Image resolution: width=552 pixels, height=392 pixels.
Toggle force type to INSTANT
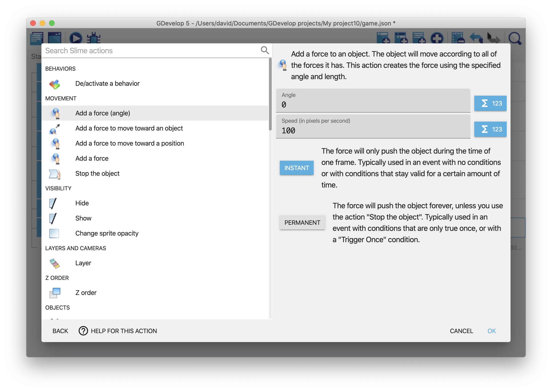(x=296, y=168)
